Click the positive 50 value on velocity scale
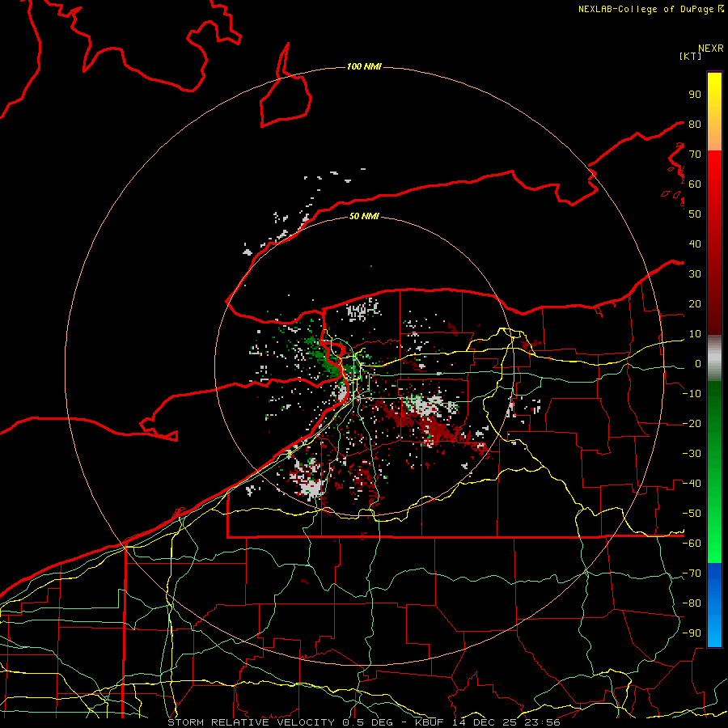728x728 pixels. (x=695, y=214)
